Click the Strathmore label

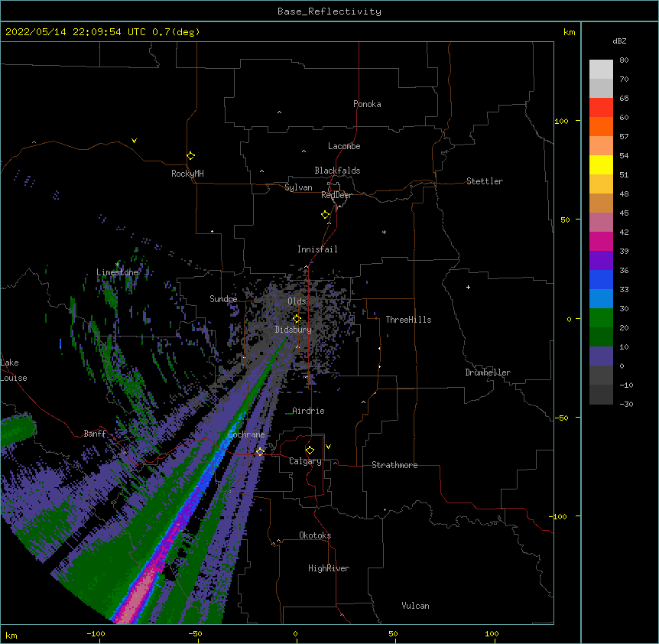coord(394,465)
